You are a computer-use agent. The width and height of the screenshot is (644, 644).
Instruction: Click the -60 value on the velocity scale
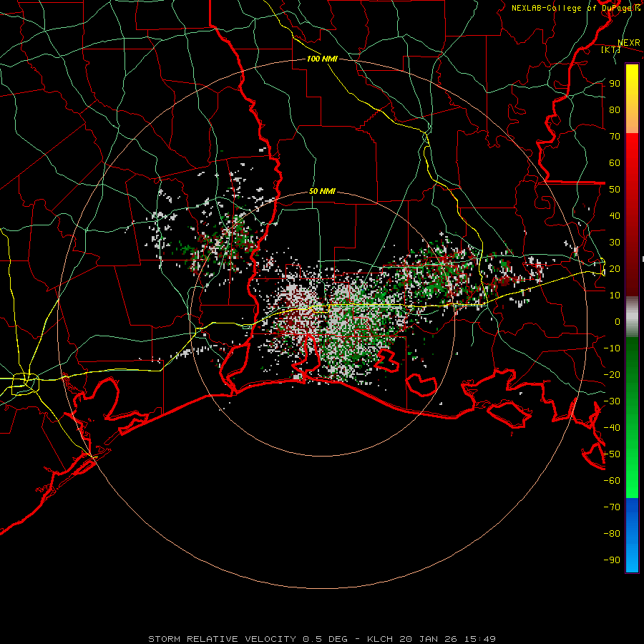(x=612, y=481)
